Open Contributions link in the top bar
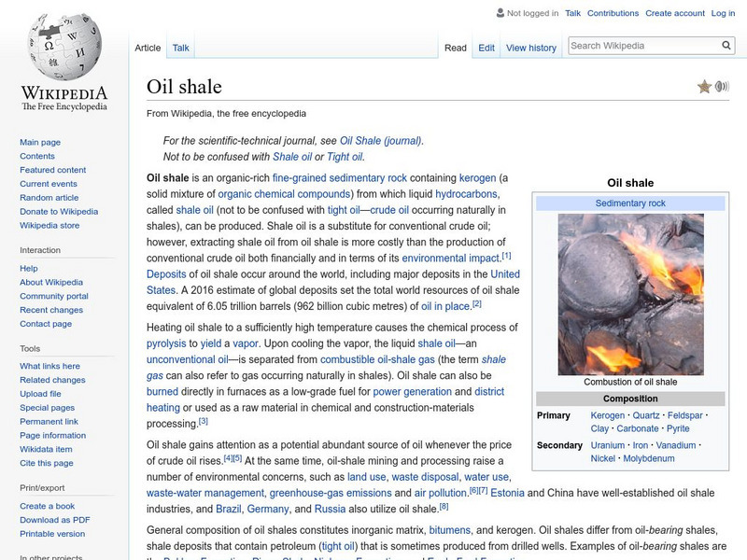 tap(613, 13)
